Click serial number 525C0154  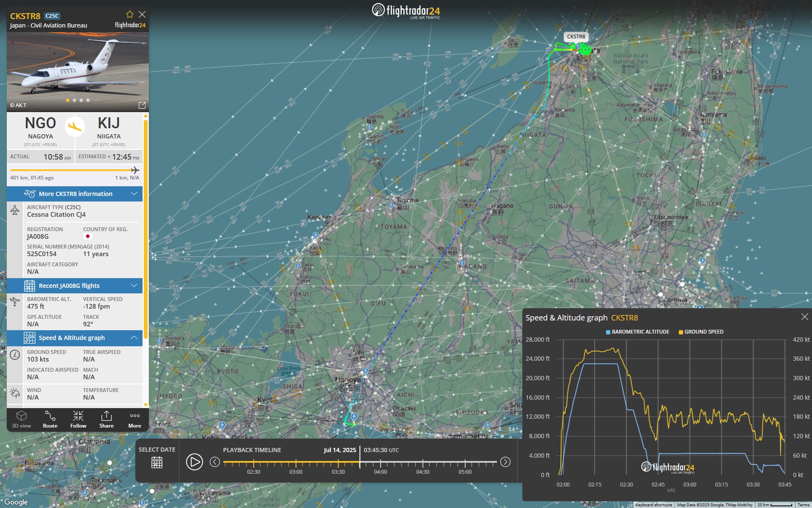42,254
